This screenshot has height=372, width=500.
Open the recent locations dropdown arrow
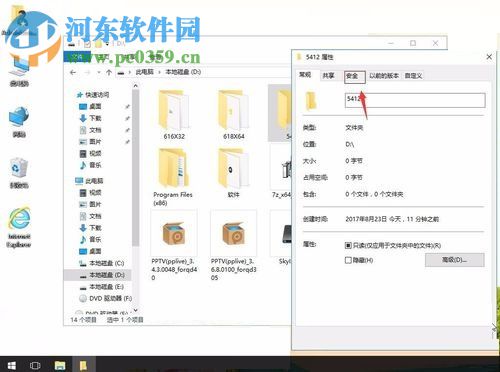[x=99, y=72]
